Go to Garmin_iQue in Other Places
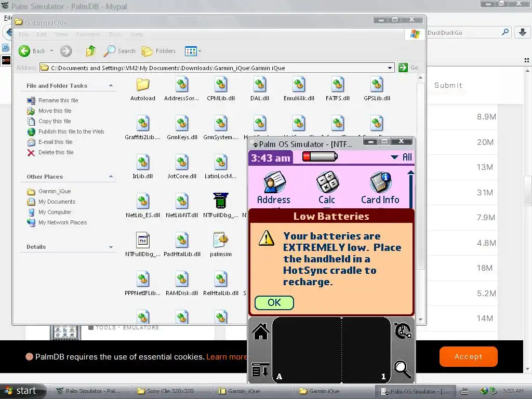 coord(54,191)
